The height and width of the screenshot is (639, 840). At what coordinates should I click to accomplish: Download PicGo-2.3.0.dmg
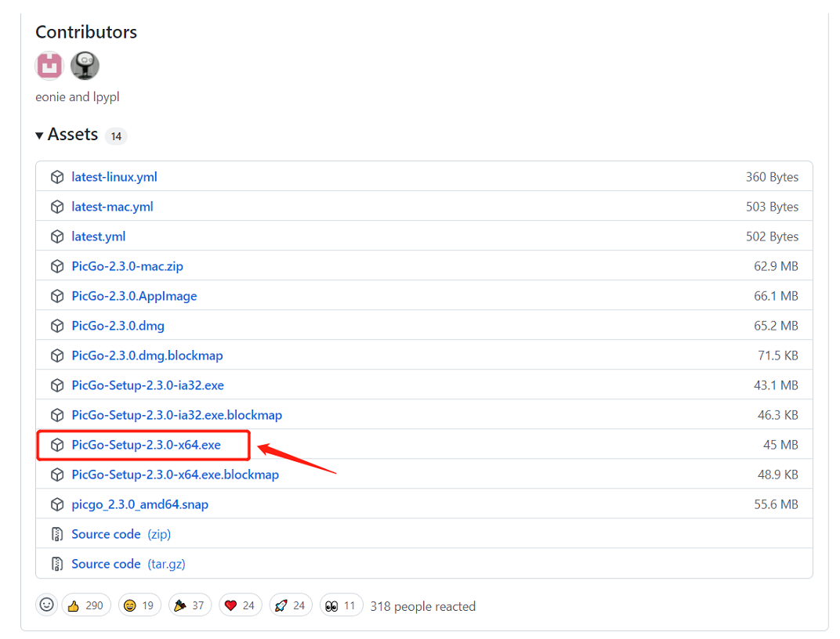coord(118,326)
